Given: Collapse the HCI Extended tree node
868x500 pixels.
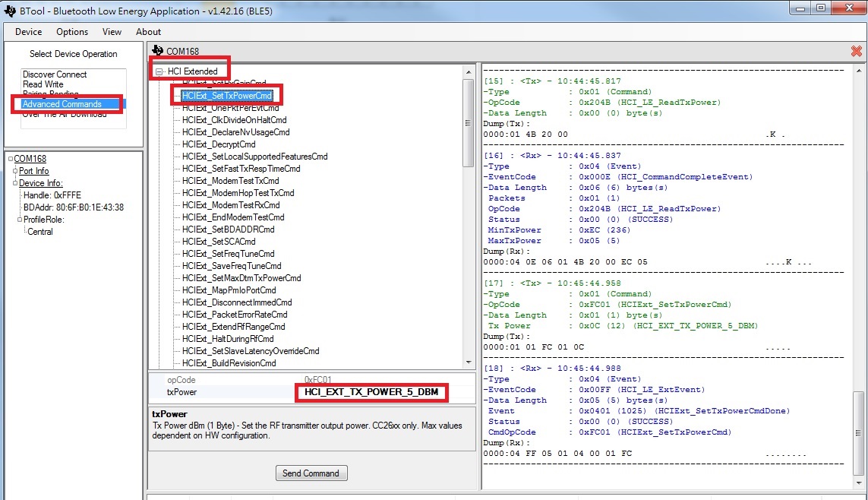Looking at the screenshot, I should click(x=159, y=71).
